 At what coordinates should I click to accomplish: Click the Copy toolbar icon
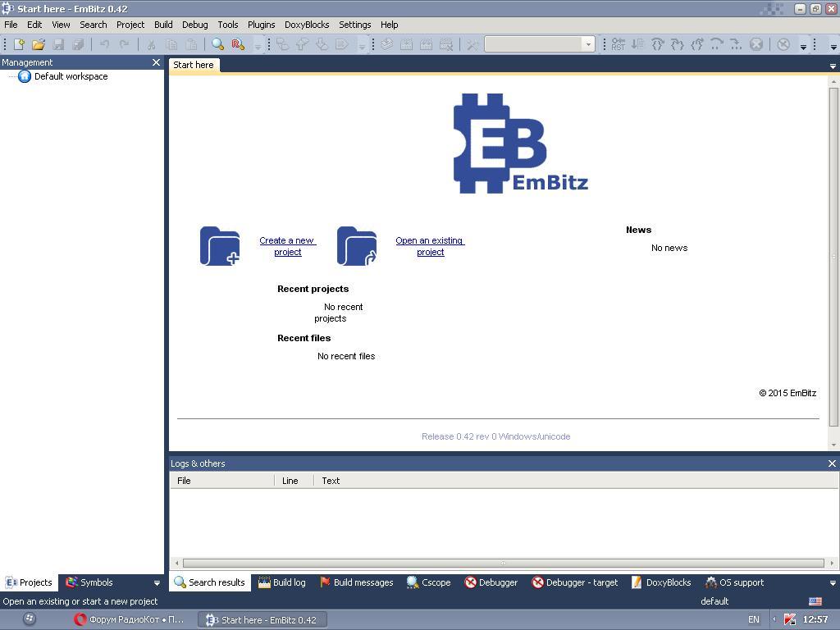pos(171,44)
